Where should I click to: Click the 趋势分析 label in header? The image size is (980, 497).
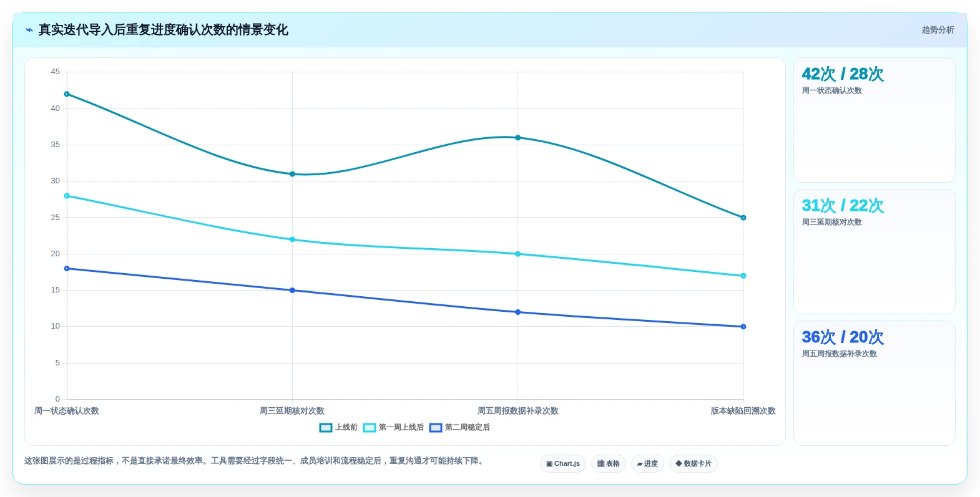click(938, 30)
